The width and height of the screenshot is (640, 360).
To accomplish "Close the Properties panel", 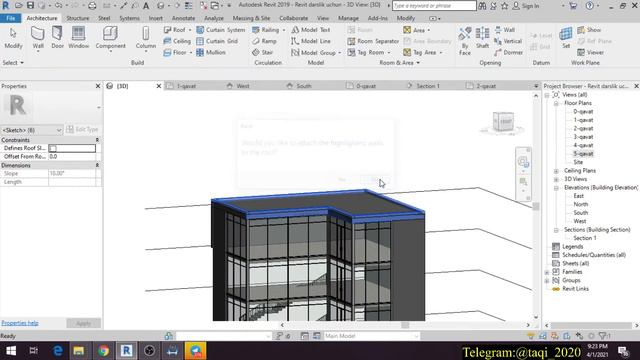I will point(98,86).
